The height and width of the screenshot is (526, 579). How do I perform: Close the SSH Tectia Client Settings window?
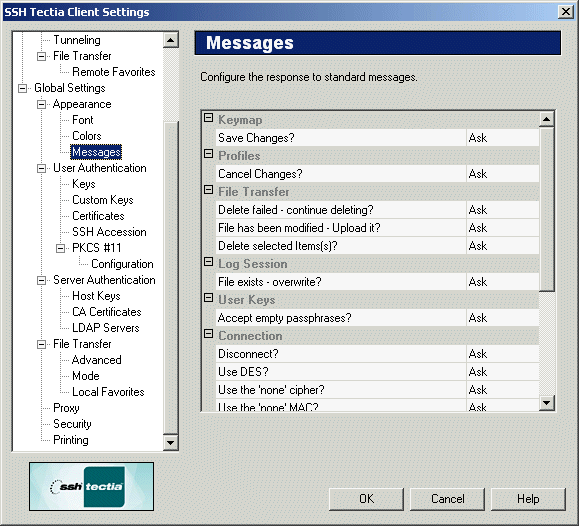pyautogui.click(x=566, y=12)
